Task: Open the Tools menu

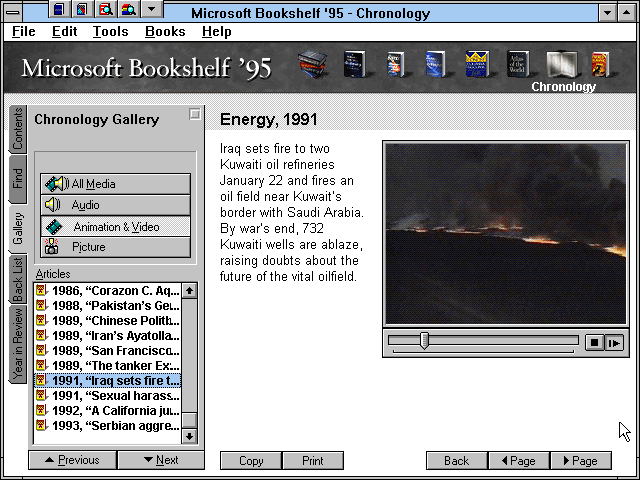Action: [x=110, y=31]
